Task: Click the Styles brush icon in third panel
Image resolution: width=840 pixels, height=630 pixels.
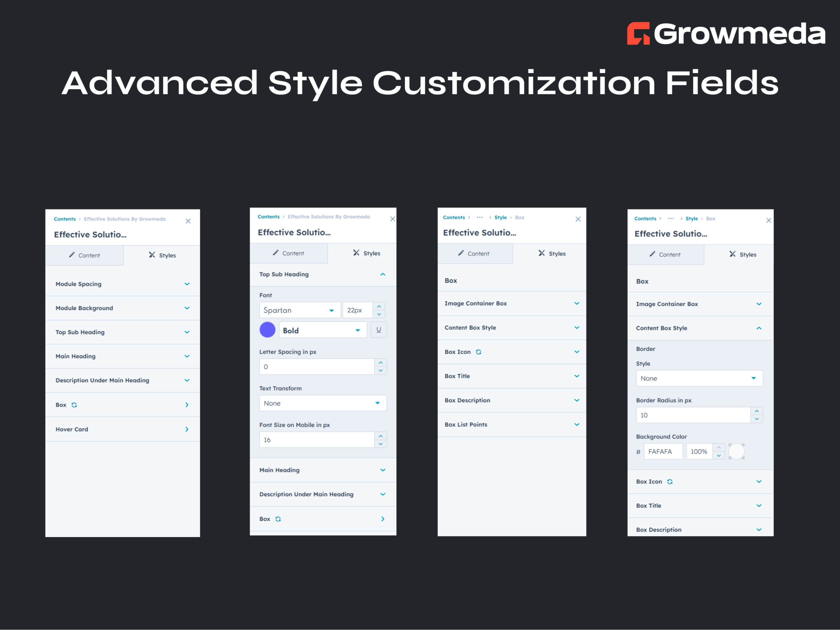Action: point(541,253)
